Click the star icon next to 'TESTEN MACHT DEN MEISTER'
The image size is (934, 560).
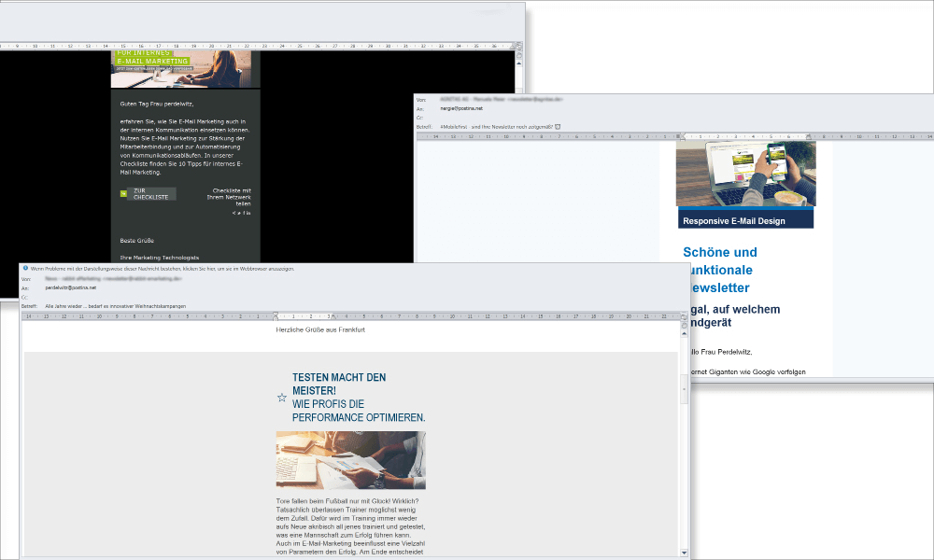[x=282, y=398]
